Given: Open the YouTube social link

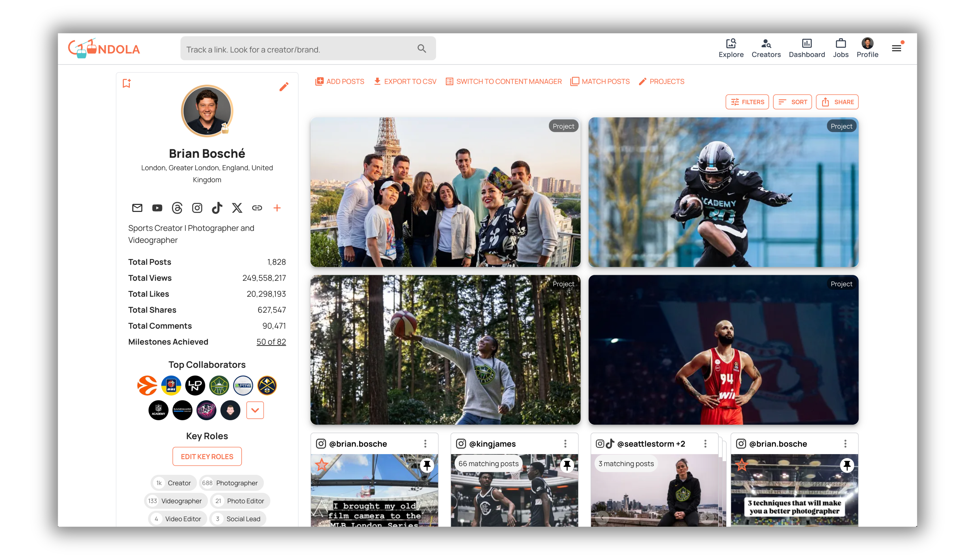Looking at the screenshot, I should 157,208.
